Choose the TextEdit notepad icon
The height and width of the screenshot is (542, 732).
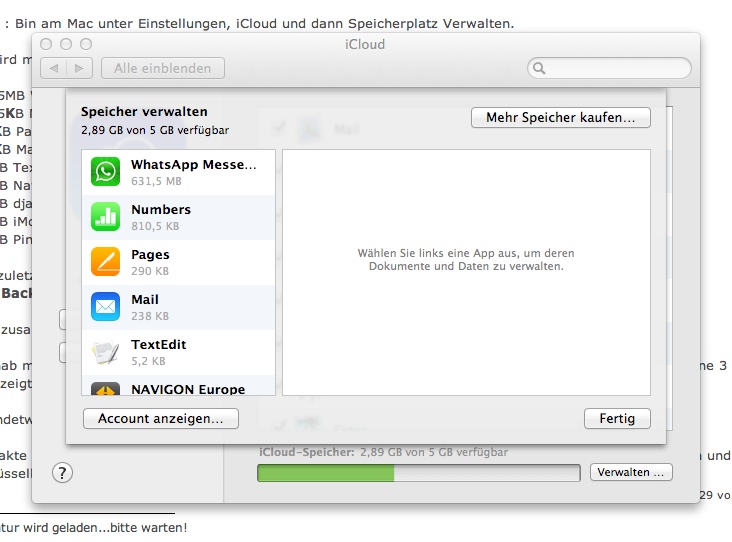tap(105, 352)
